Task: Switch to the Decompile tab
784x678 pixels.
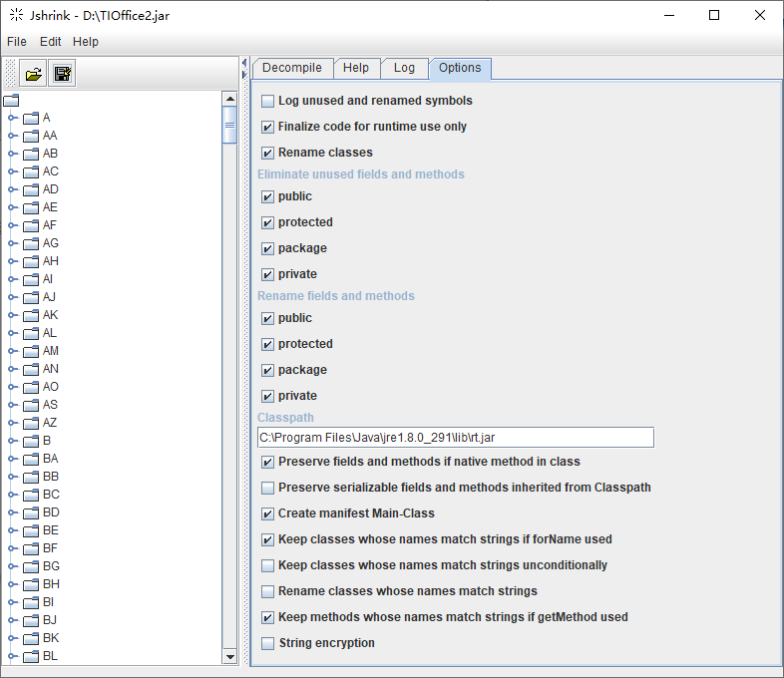Action: 292,68
